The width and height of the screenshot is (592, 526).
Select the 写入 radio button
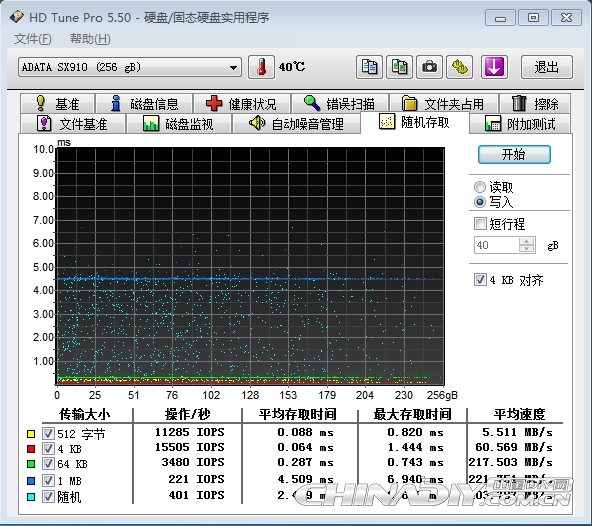pyautogui.click(x=480, y=202)
